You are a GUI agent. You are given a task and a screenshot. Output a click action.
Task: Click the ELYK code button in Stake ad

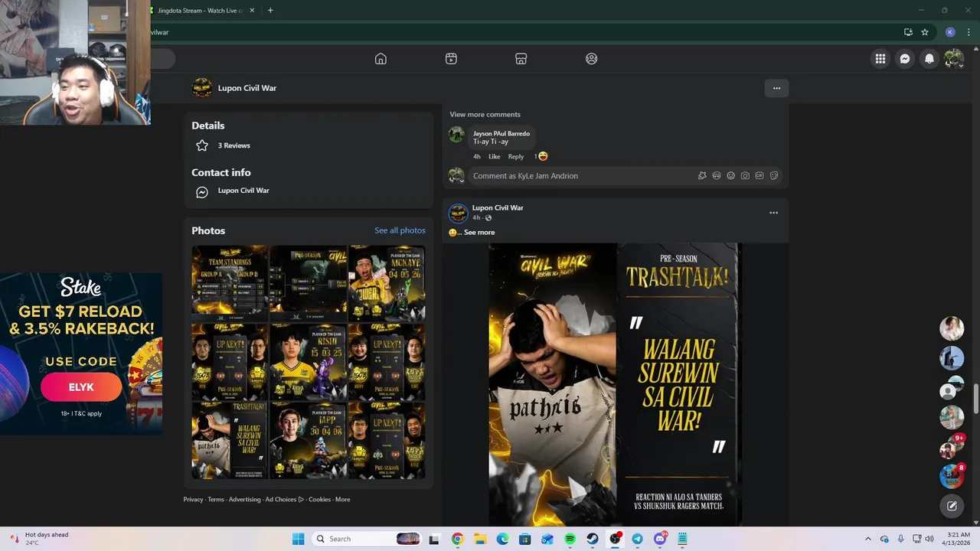point(81,387)
